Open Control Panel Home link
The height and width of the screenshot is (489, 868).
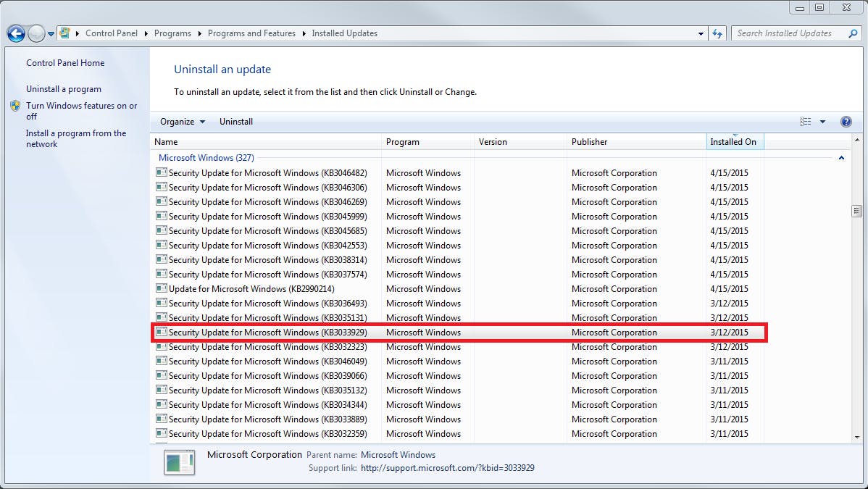tap(65, 62)
